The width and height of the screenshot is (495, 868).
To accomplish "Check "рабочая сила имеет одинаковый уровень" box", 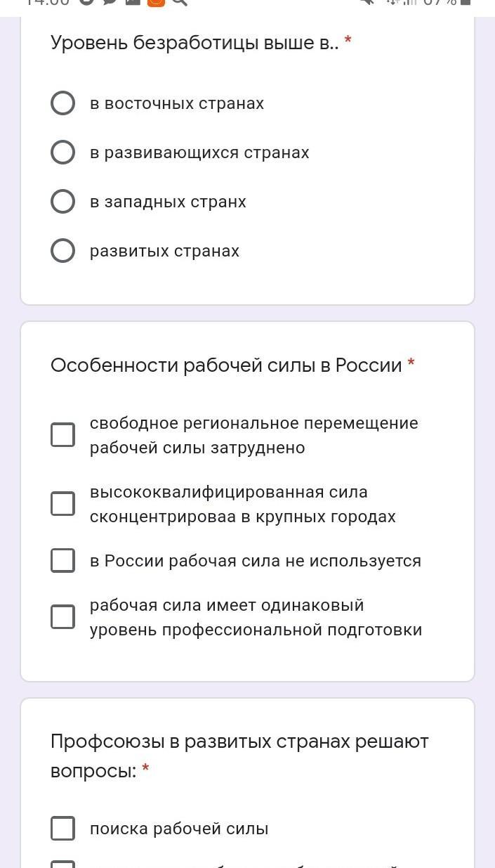I will click(x=63, y=617).
